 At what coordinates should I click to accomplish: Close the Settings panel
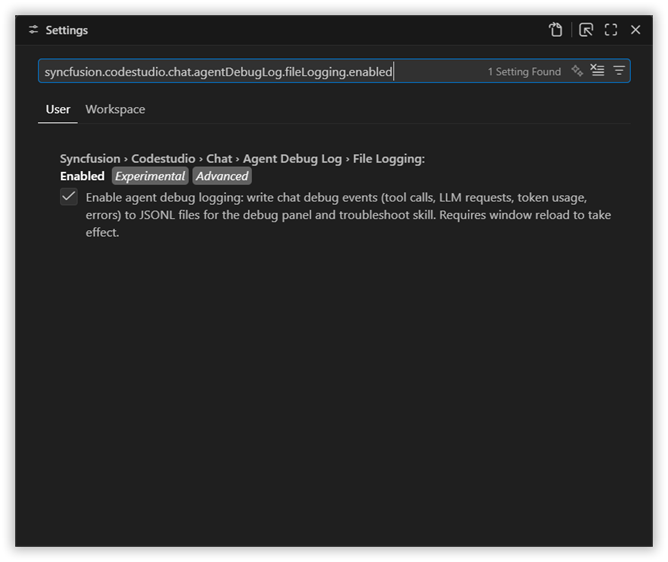point(635,30)
